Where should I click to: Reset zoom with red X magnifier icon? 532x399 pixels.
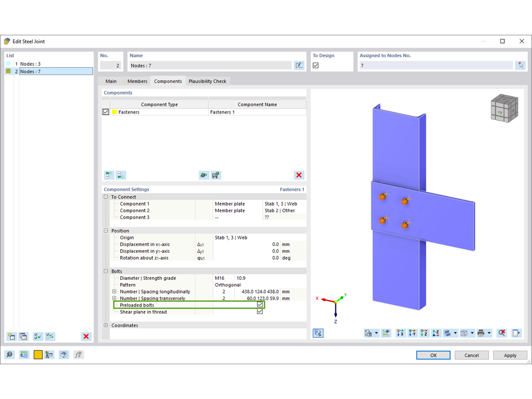pos(502,333)
